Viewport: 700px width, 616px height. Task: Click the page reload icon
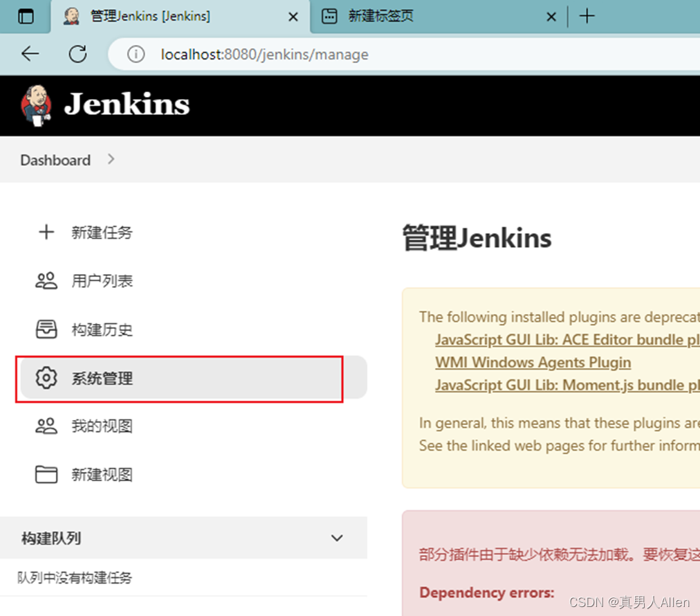pyautogui.click(x=77, y=54)
